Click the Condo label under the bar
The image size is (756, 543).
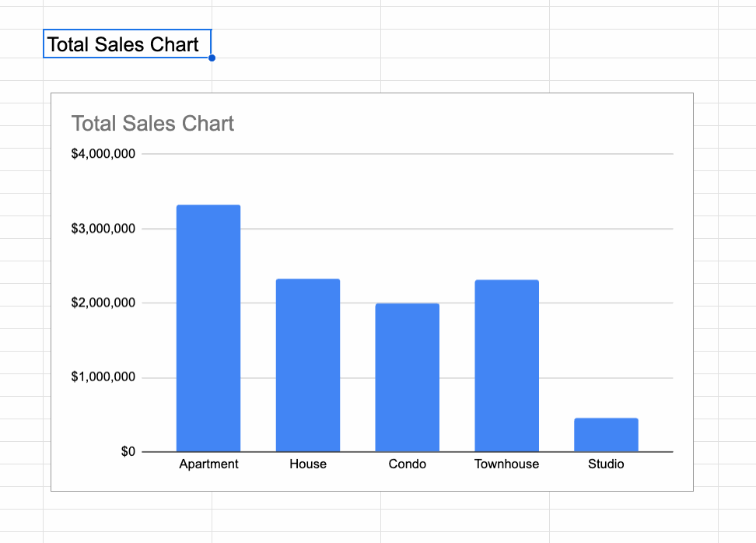(407, 464)
